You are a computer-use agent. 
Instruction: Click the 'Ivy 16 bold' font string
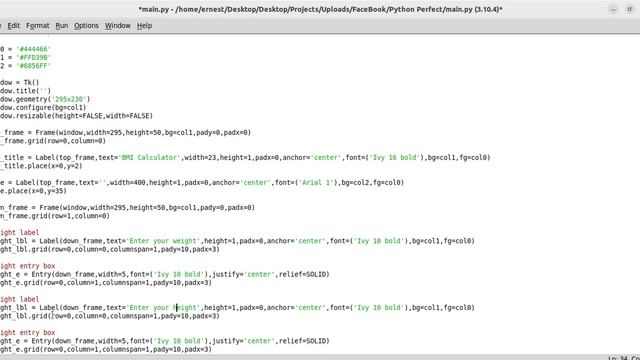pos(395,158)
